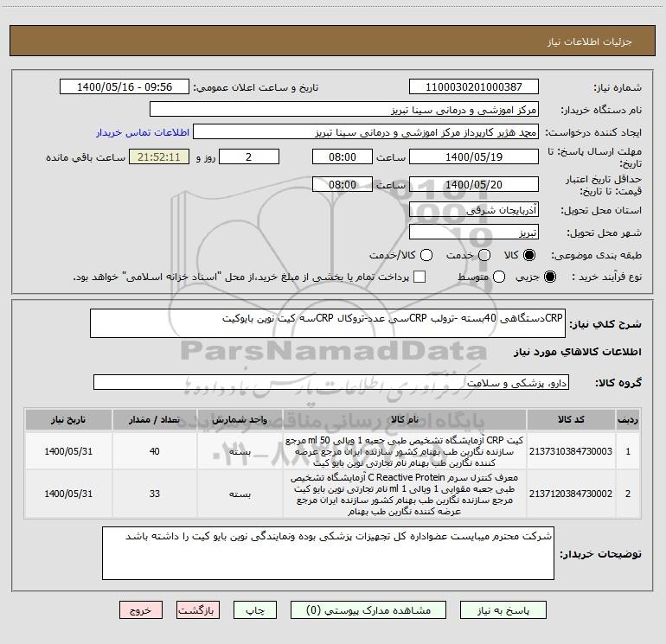Click the remaining days field showing 2
The width and height of the screenshot is (666, 644).
[x=249, y=156]
